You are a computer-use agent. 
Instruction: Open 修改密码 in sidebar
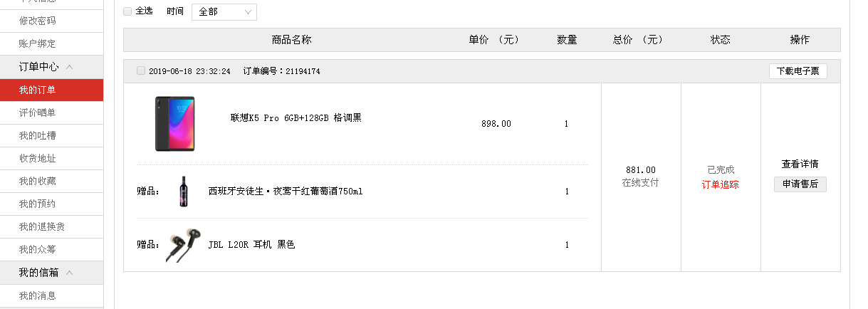[38, 21]
